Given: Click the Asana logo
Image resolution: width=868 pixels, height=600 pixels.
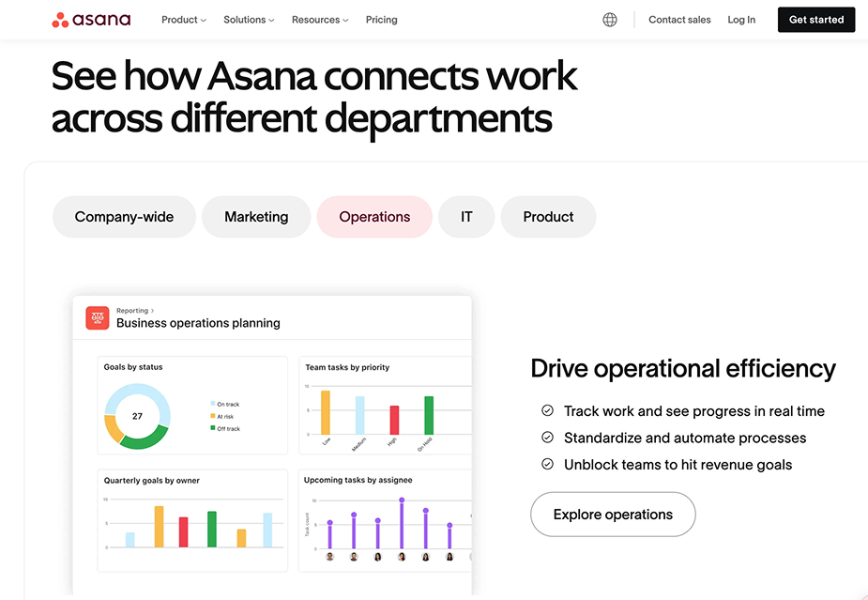Looking at the screenshot, I should pos(91,20).
